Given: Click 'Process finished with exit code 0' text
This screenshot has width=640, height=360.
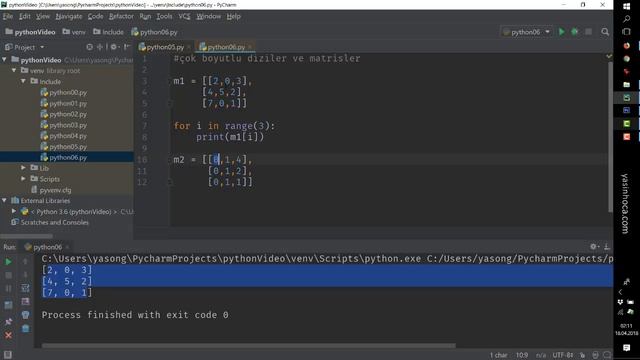Looking at the screenshot, I should click(135, 315).
